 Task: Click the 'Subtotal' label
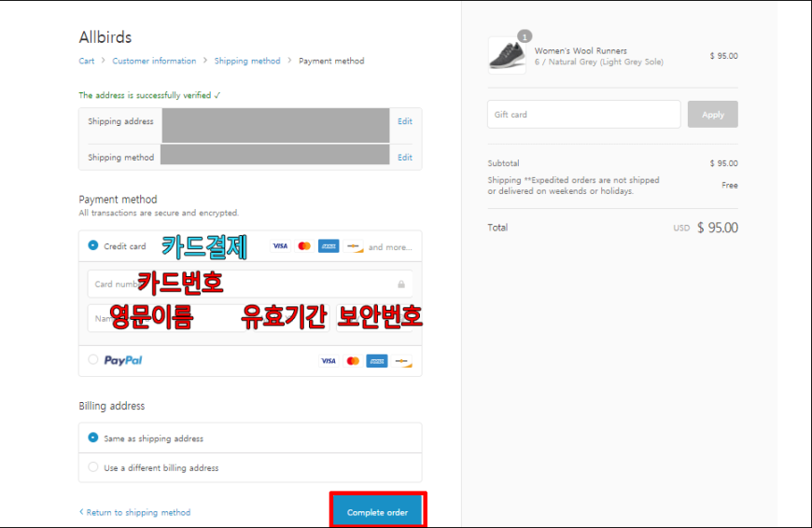tap(503, 163)
